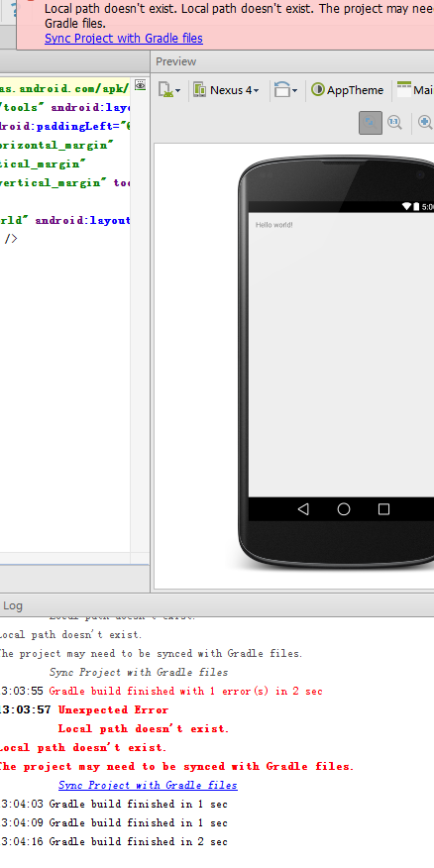434x868 pixels.
Task: Open the screen orientation dropdown
Action: point(285,90)
